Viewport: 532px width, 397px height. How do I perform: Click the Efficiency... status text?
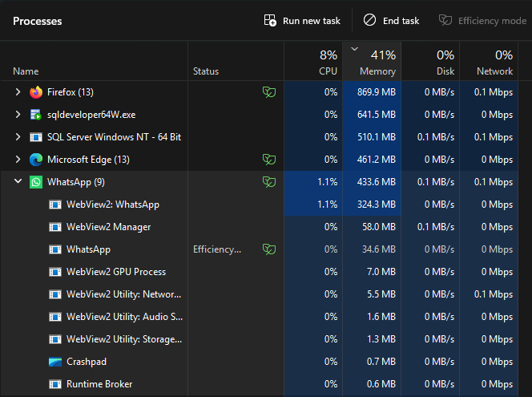(217, 249)
